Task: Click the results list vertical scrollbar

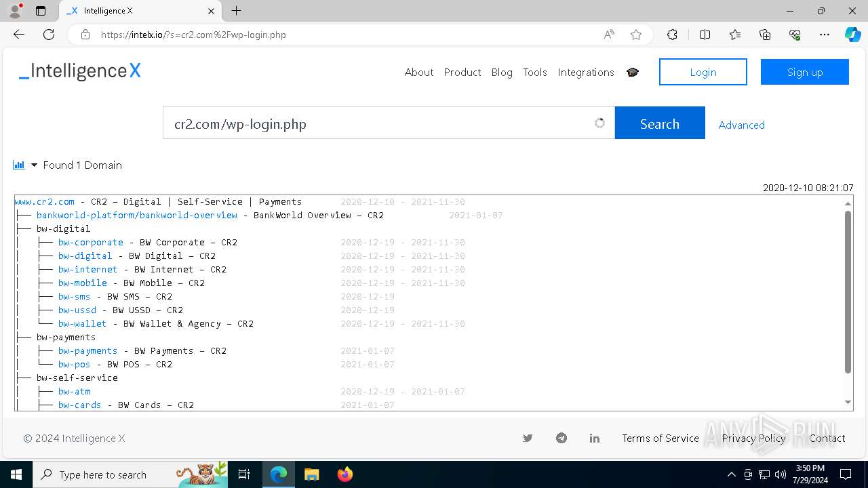Action: pyautogui.click(x=848, y=291)
